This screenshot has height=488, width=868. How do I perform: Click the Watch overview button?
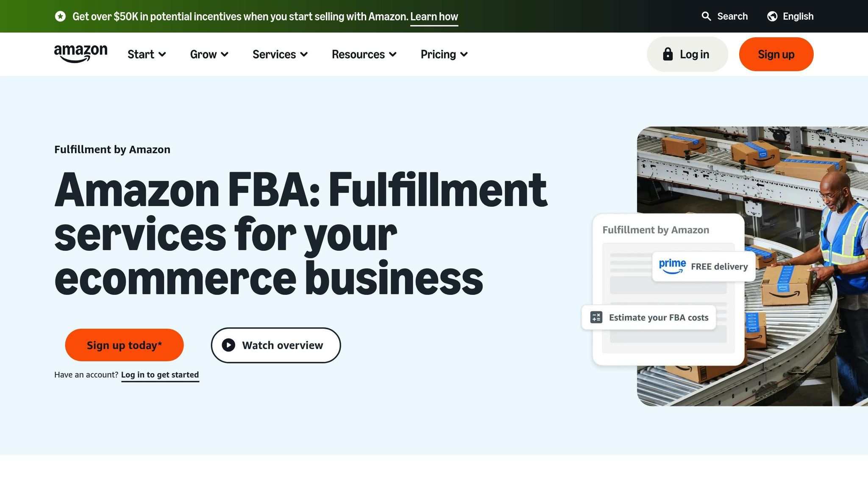276,345
